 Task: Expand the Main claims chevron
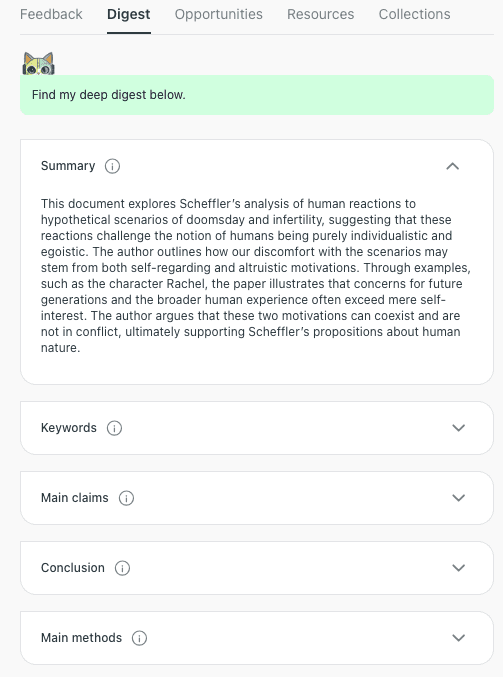point(459,498)
